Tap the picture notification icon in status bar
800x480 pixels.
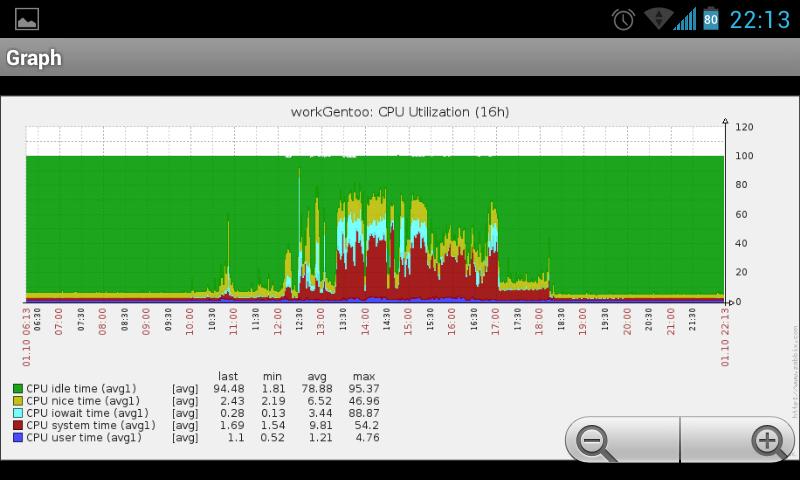tap(27, 19)
